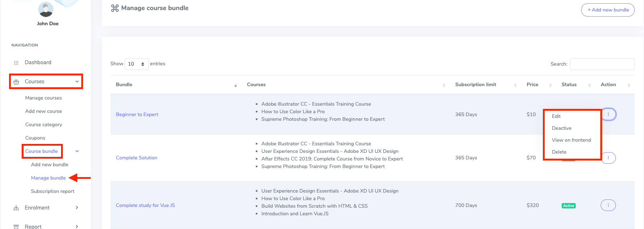The height and width of the screenshot is (229, 644).
Task: Sort table by Bundle column
Action: point(124,85)
